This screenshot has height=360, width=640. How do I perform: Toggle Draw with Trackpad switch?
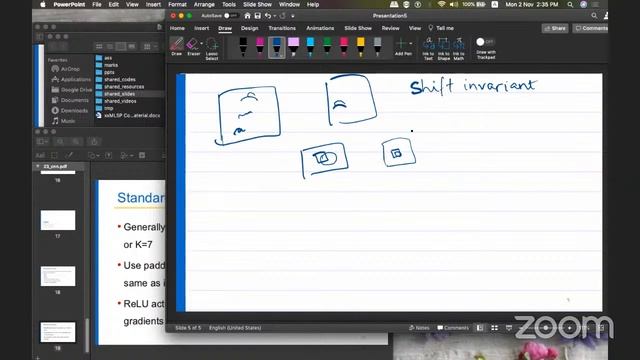(485, 42)
